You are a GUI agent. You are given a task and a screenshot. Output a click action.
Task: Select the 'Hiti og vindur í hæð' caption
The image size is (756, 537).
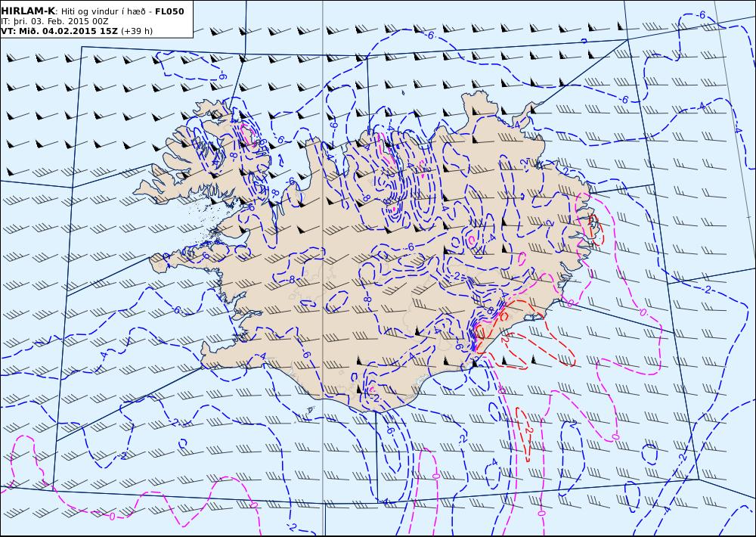click(x=104, y=11)
